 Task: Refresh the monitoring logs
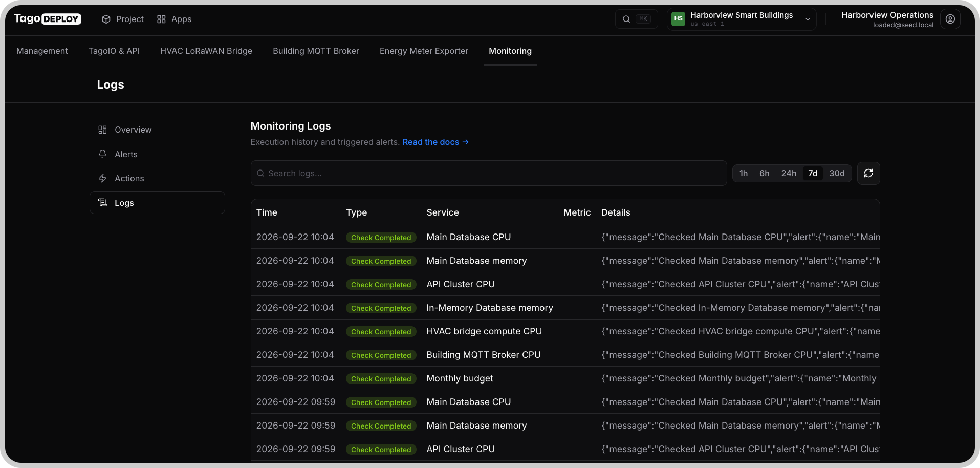(868, 173)
